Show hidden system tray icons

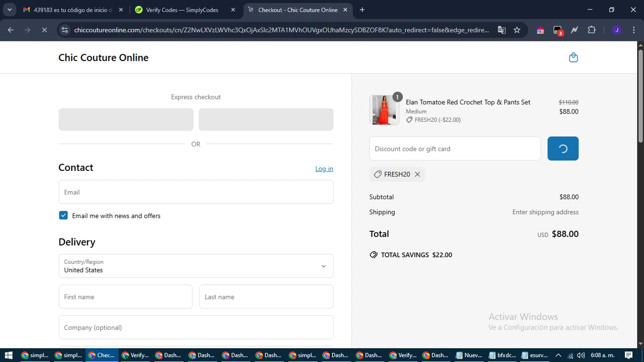pyautogui.click(x=558, y=355)
